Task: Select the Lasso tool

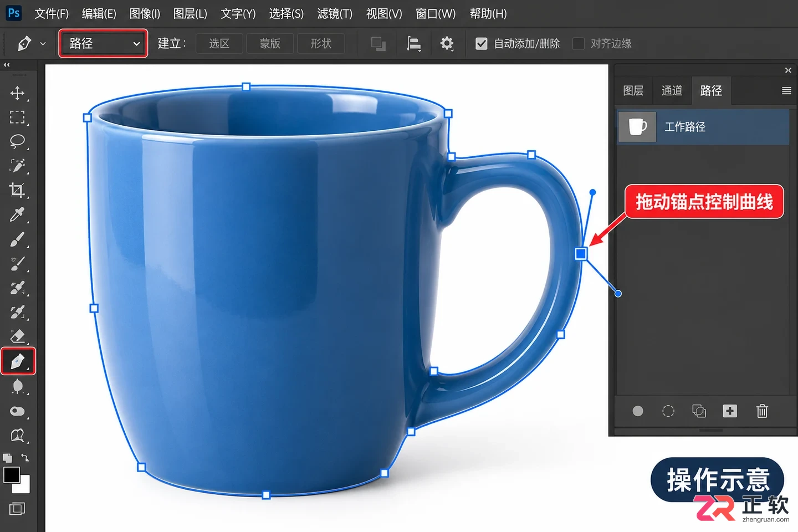Action: tap(17, 141)
